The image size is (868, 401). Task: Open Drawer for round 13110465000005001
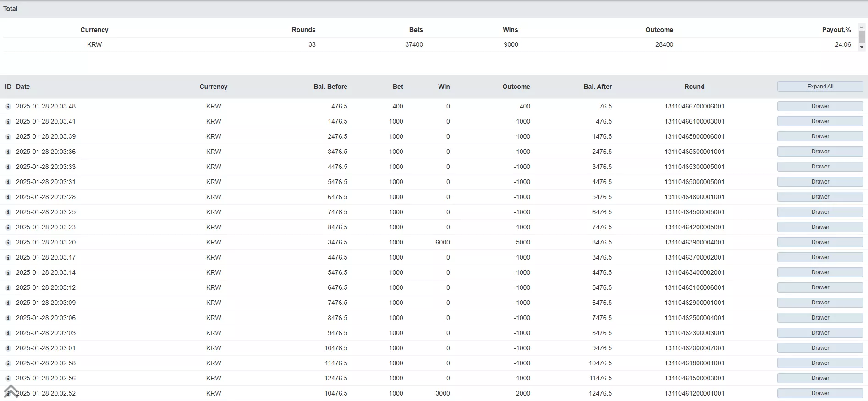(820, 182)
